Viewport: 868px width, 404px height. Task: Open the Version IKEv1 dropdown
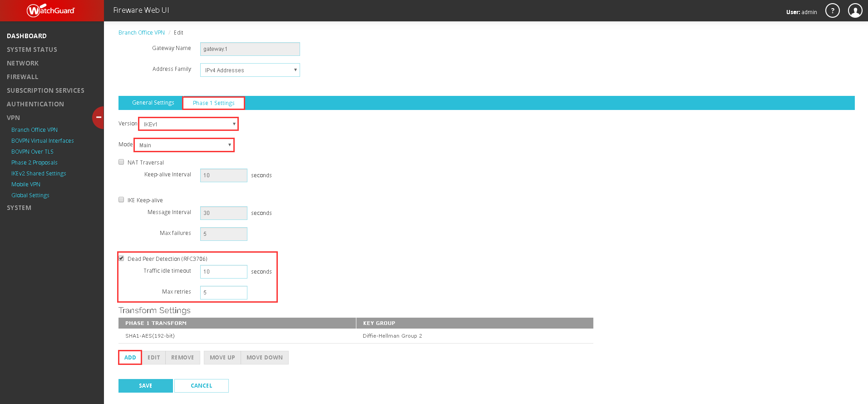[188, 124]
